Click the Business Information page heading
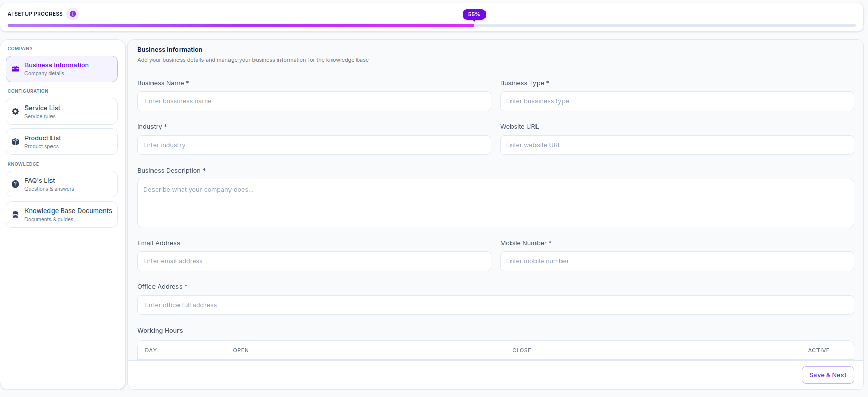The image size is (868, 397). pyautogui.click(x=170, y=50)
